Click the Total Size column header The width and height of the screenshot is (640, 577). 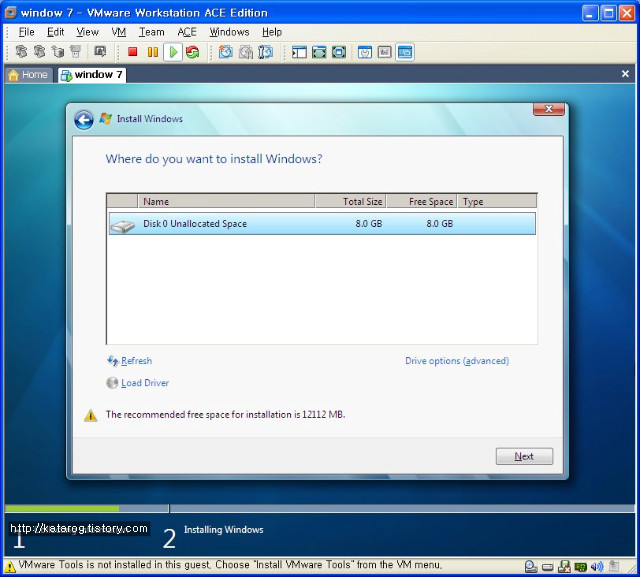[350, 202]
